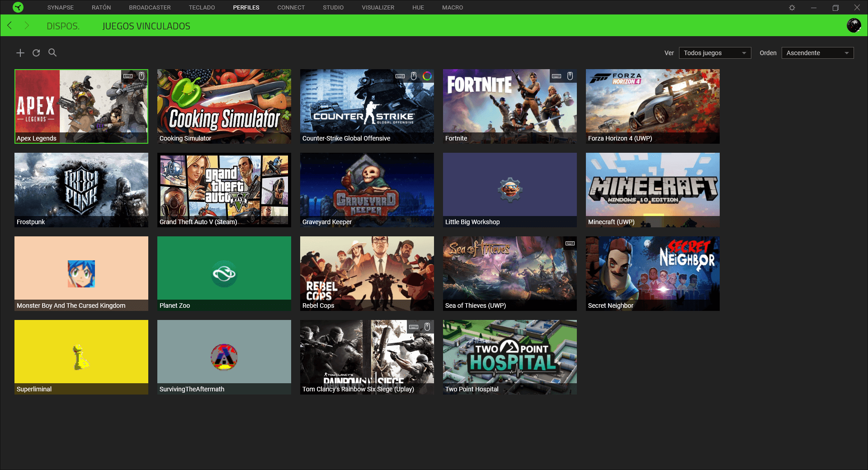This screenshot has width=868, height=470.
Task: Open the MACRO tab
Action: coord(453,8)
